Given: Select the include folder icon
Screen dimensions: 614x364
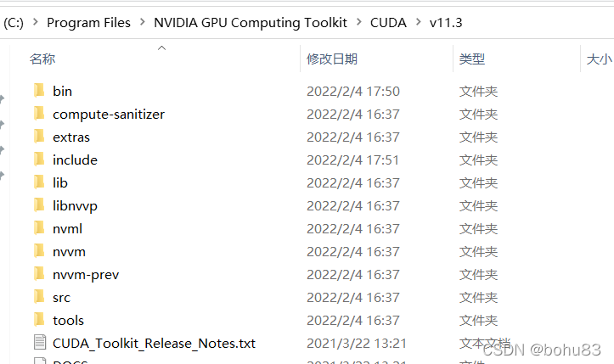Looking at the screenshot, I should coord(38,160).
